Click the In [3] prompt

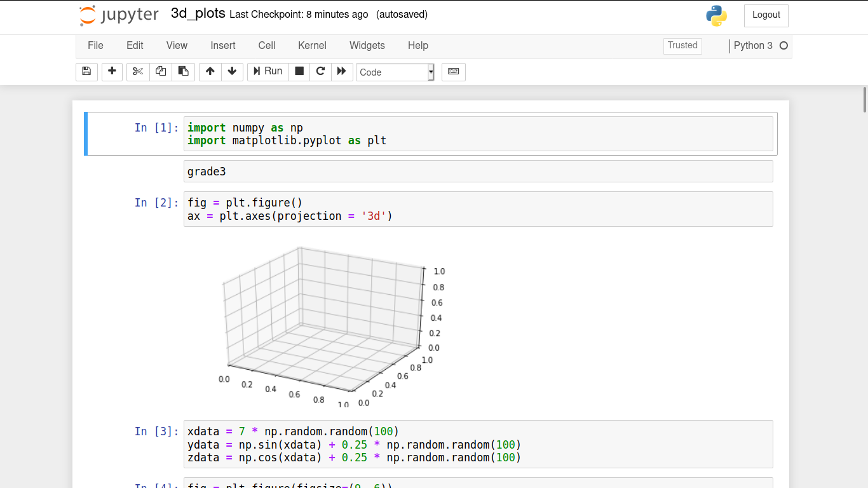(157, 431)
